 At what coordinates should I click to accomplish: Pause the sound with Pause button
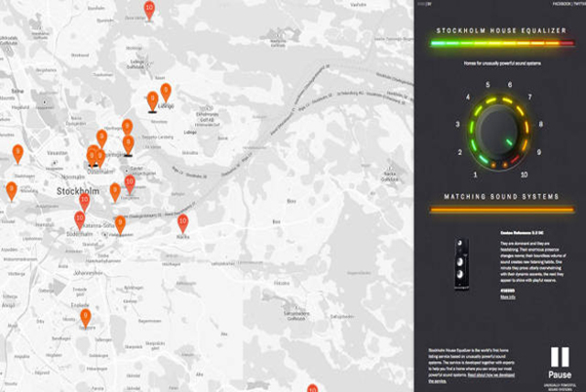tap(559, 363)
